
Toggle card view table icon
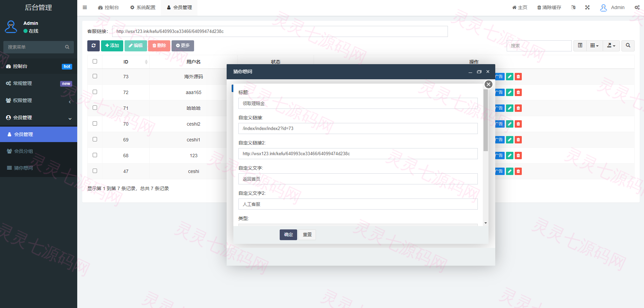(580, 46)
